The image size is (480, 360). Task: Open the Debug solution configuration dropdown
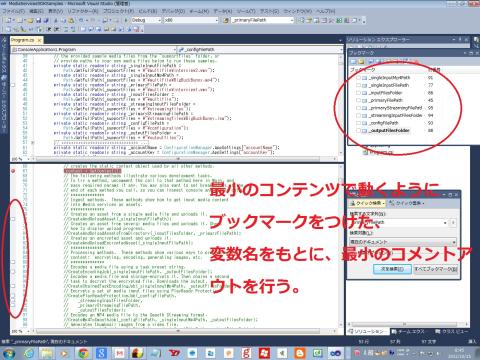point(146,20)
